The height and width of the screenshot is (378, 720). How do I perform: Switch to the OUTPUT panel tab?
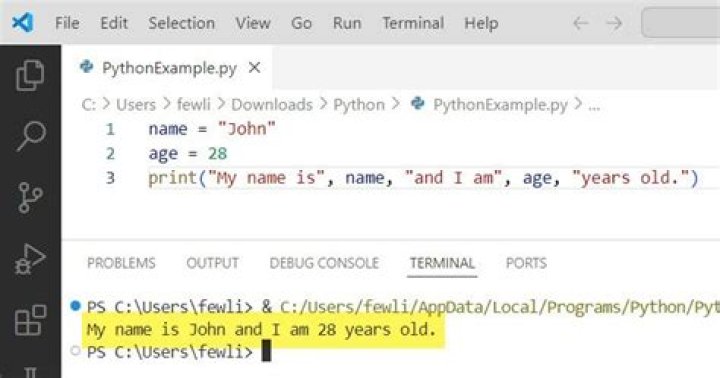click(212, 263)
